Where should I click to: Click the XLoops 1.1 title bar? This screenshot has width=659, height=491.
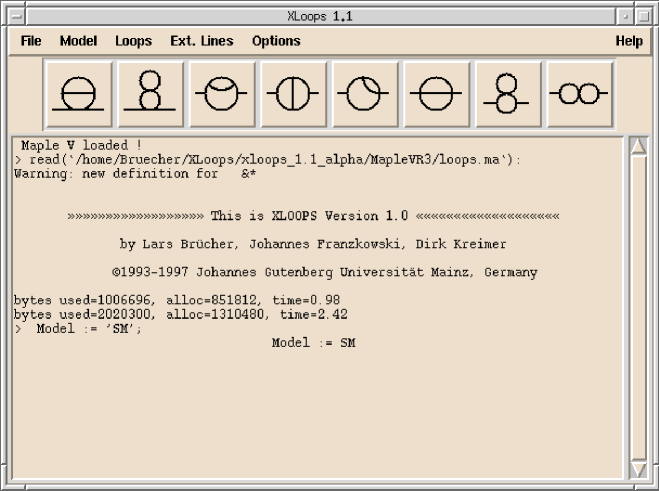point(320,16)
